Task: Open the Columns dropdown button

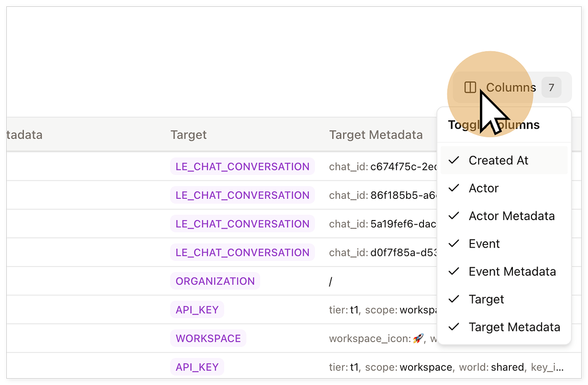Action: tap(512, 87)
